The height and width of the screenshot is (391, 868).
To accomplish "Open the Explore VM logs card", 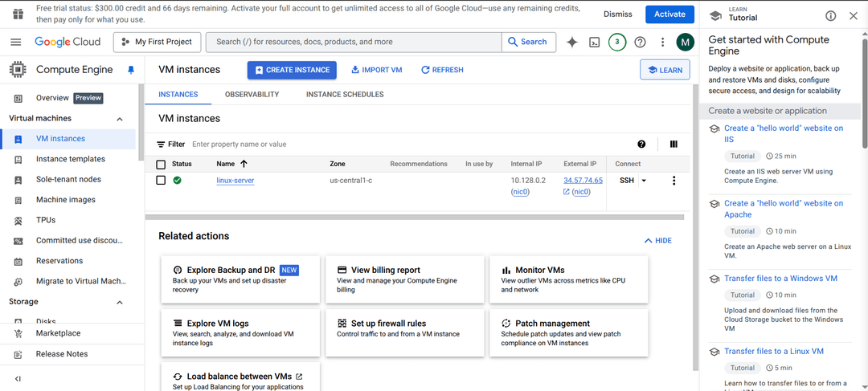I will (240, 332).
